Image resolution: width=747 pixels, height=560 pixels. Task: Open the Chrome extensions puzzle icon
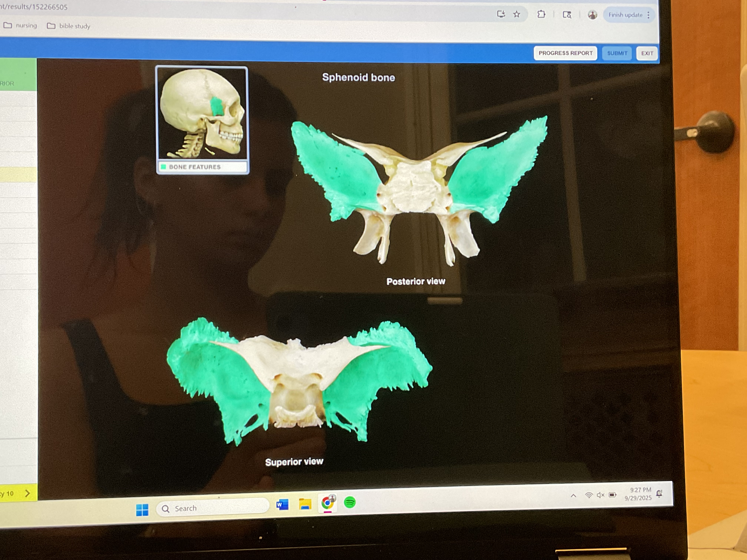[x=541, y=14]
